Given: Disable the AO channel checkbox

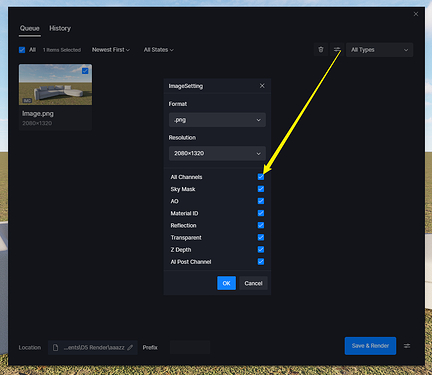Looking at the screenshot, I should [261, 201].
